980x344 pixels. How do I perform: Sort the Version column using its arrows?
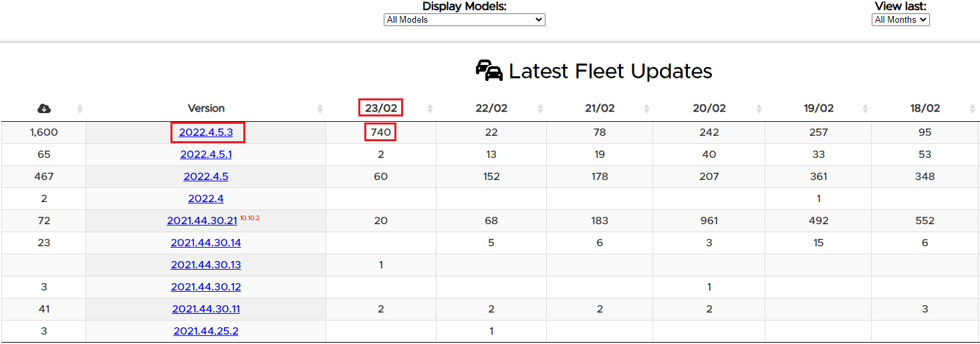point(320,108)
